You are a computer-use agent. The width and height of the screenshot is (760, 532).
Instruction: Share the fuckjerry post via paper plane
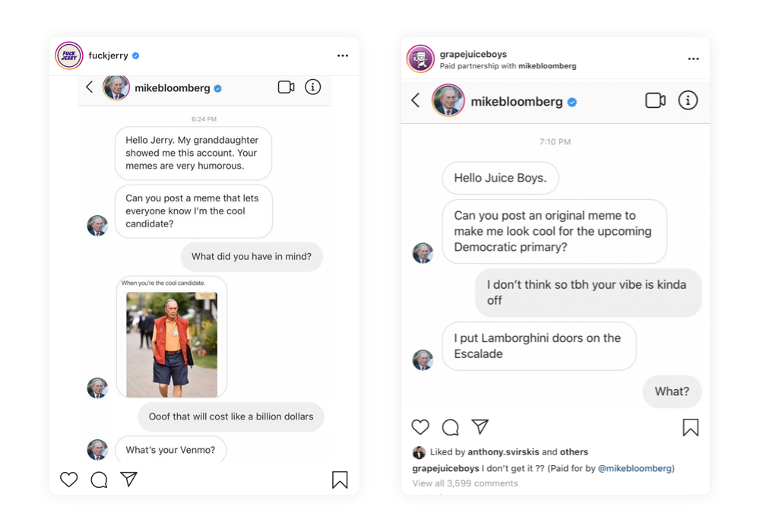pyautogui.click(x=128, y=480)
